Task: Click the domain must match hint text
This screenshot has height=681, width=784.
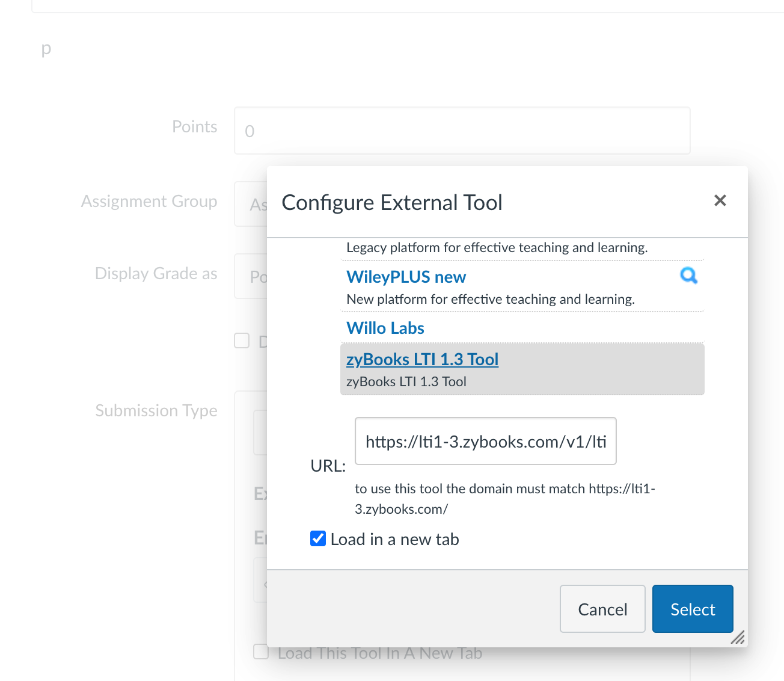Action: [505, 499]
